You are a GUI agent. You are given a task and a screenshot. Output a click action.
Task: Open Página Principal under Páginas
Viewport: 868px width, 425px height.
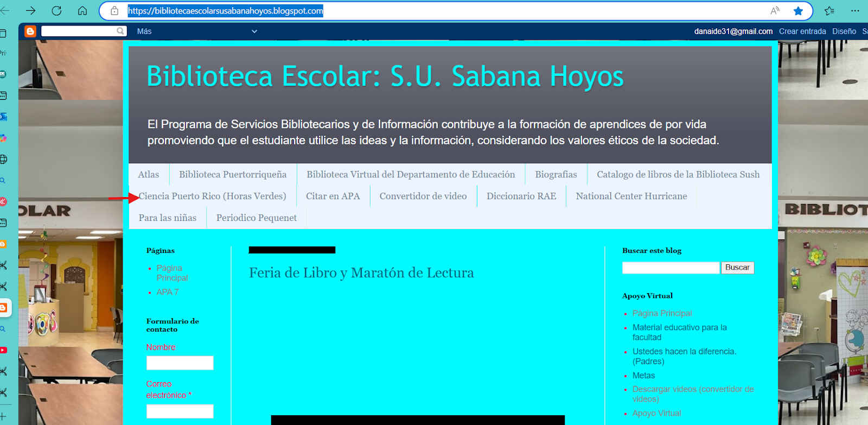coord(172,273)
